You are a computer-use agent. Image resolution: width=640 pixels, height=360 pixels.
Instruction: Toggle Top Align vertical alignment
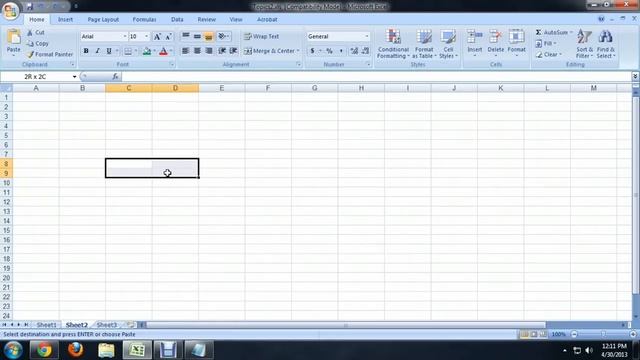186,37
